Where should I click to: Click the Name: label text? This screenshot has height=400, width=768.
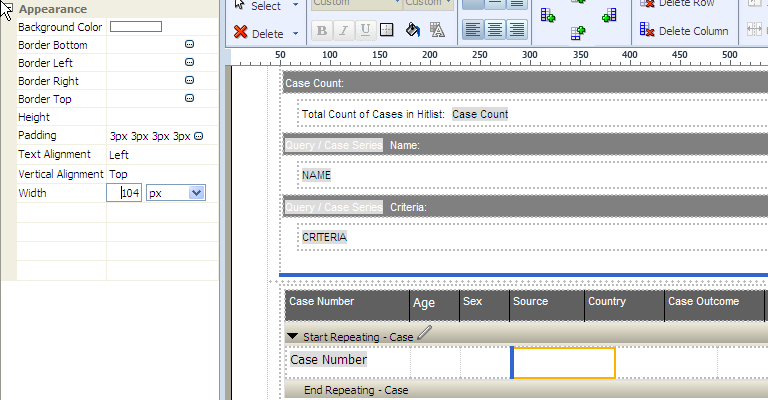pos(405,145)
